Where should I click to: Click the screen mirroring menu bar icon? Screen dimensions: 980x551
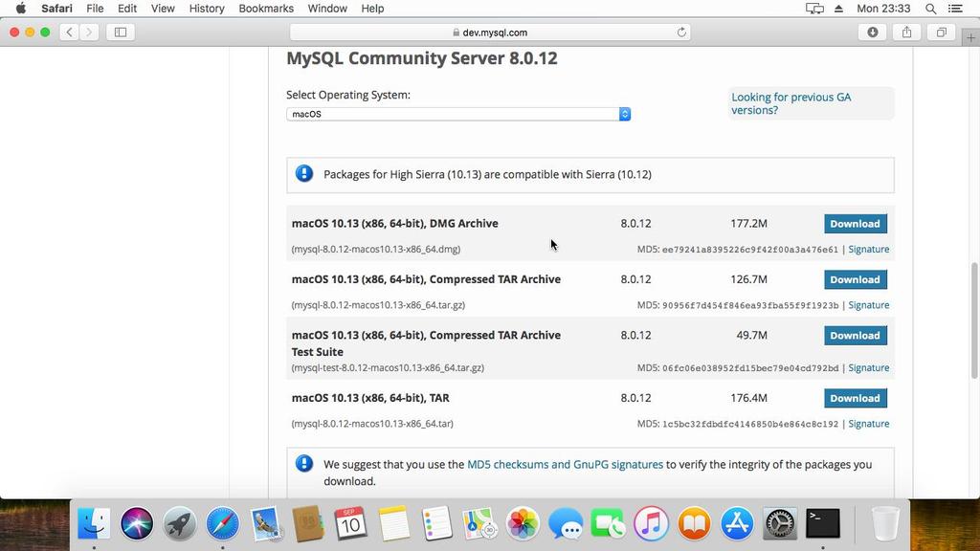[814, 8]
